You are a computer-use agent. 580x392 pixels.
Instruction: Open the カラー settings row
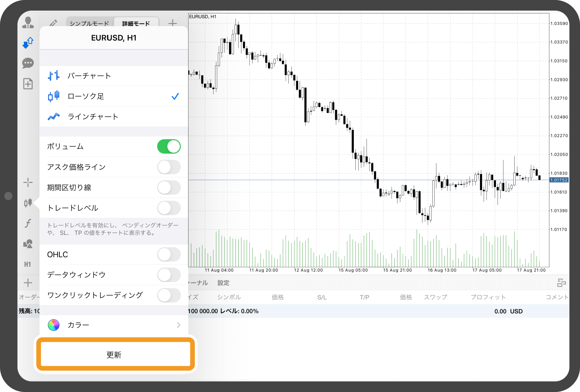pos(114,325)
